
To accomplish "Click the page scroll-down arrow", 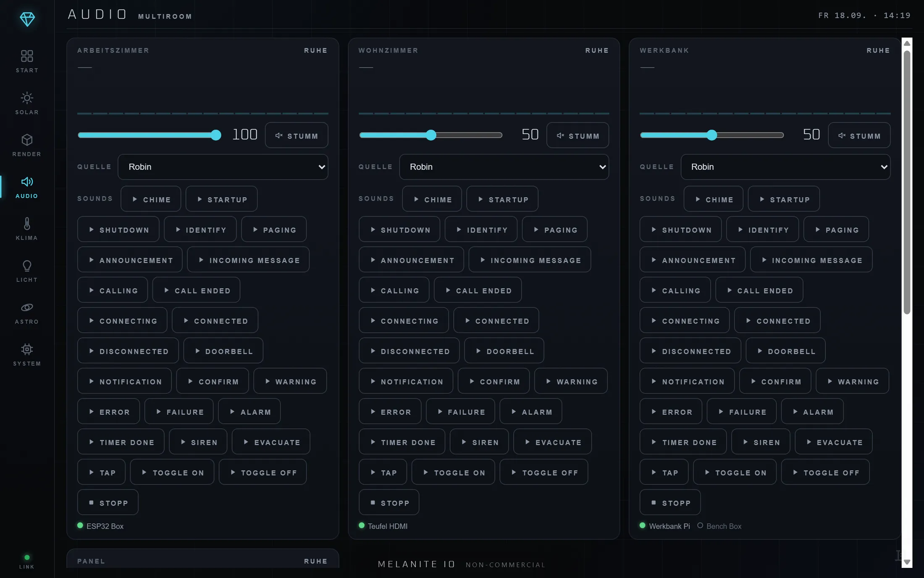I will point(907,562).
